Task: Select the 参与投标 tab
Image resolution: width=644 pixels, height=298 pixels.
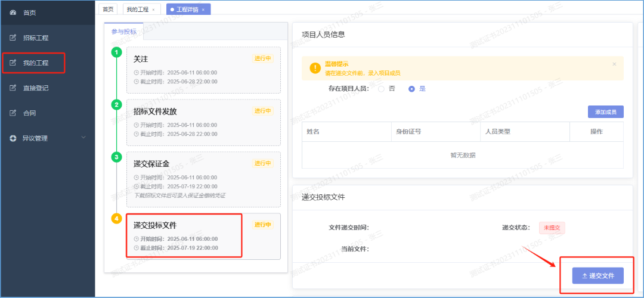Action: [x=124, y=31]
